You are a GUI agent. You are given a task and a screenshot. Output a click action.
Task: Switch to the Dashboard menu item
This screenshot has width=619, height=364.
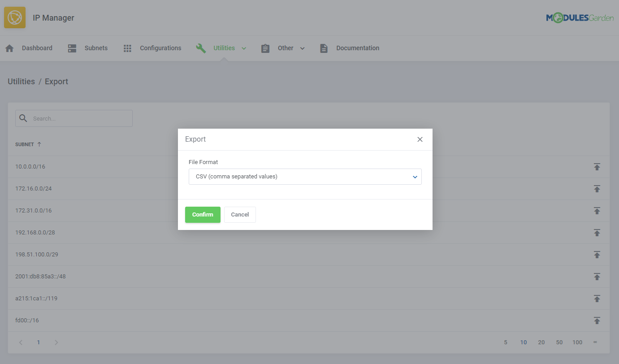pyautogui.click(x=37, y=48)
